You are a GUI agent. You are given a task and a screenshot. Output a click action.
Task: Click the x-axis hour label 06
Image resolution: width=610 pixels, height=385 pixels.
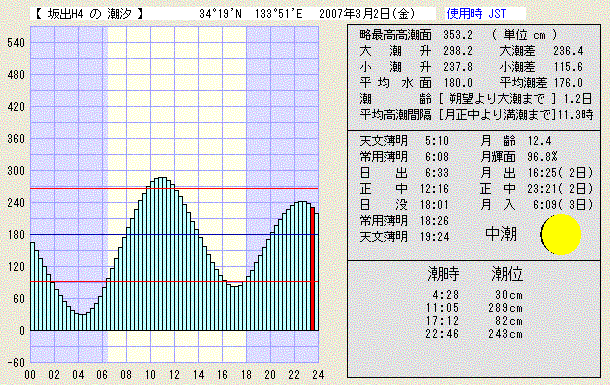[x=102, y=375]
